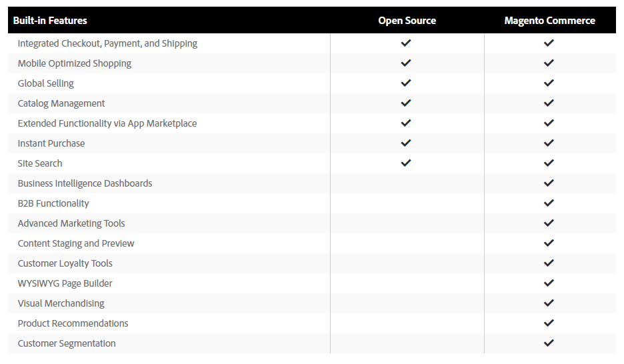This screenshot has height=364, width=624.
Task: Click the Integrated Checkout, Payment, and Shipping row label
Action: [107, 43]
